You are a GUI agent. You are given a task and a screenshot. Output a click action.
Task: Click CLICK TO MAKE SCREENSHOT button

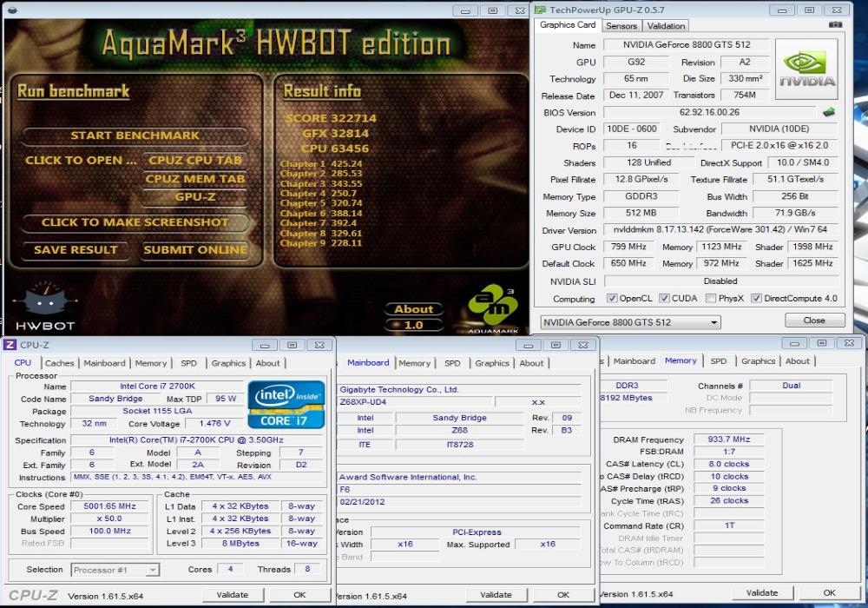pos(135,222)
